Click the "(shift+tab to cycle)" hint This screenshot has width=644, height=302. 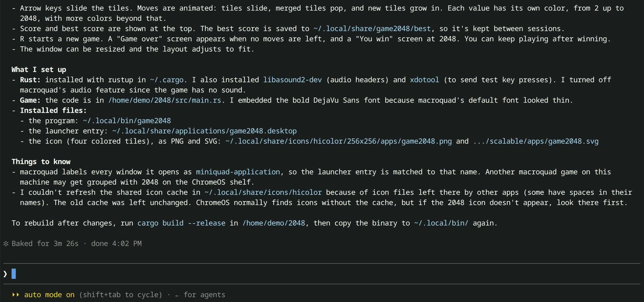pyautogui.click(x=120, y=295)
